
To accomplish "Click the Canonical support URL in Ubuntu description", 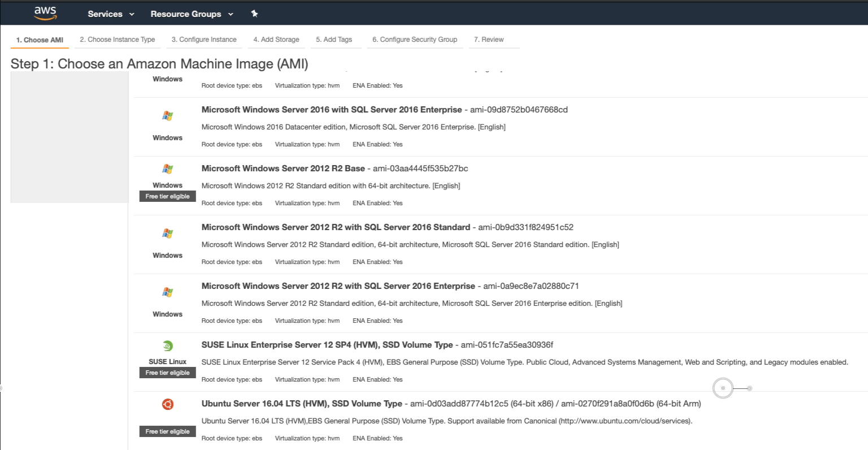I will pyautogui.click(x=624, y=421).
